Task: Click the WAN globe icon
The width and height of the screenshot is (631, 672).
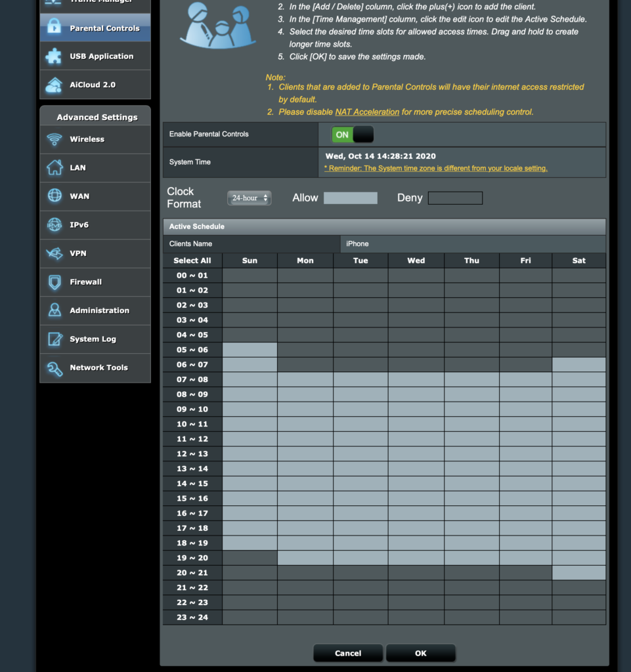Action: pyautogui.click(x=54, y=196)
